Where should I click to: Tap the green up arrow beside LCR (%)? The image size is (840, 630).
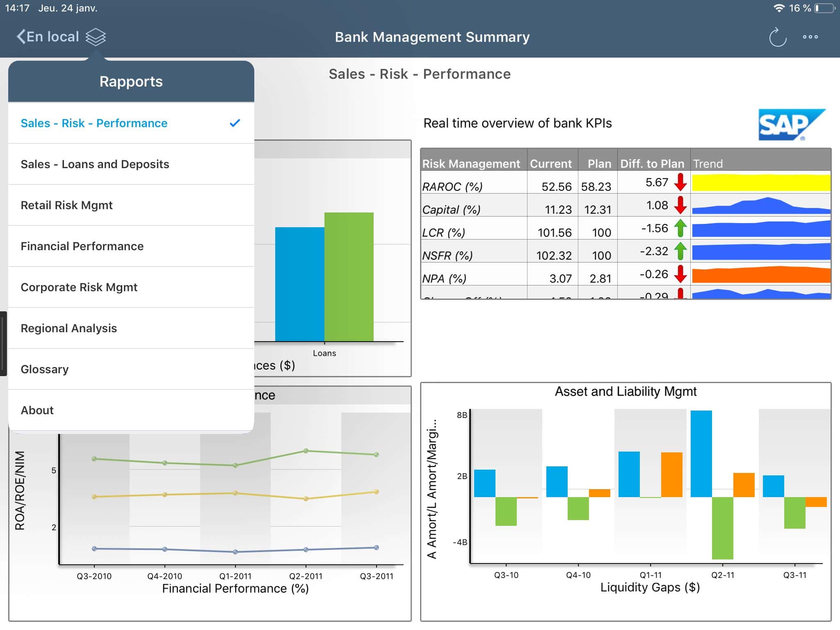(681, 228)
